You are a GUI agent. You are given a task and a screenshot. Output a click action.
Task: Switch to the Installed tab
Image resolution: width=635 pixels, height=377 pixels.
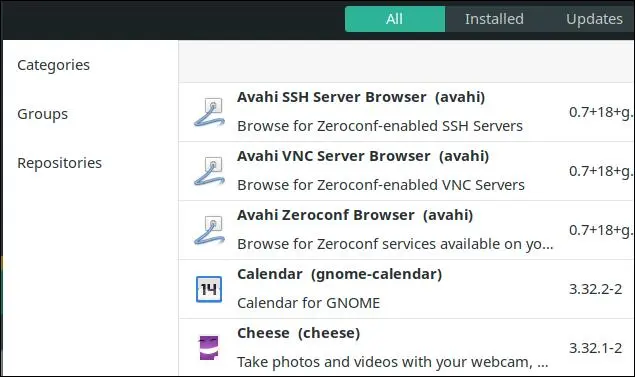point(494,19)
